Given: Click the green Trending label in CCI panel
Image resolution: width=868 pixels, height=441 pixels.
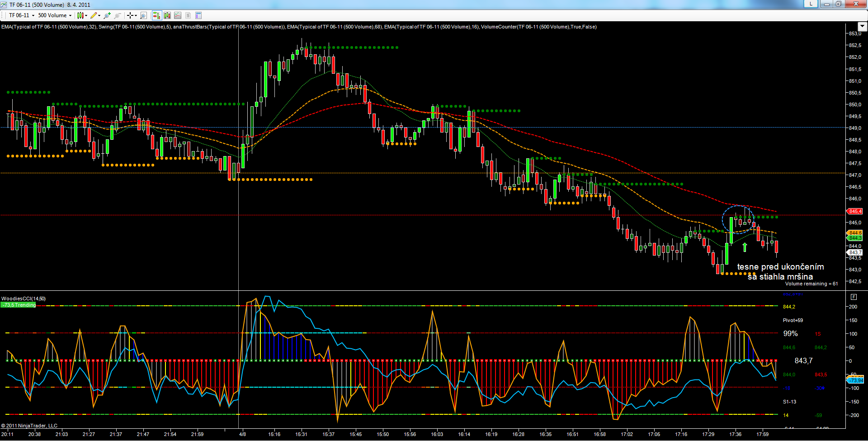Looking at the screenshot, I should (x=19, y=305).
